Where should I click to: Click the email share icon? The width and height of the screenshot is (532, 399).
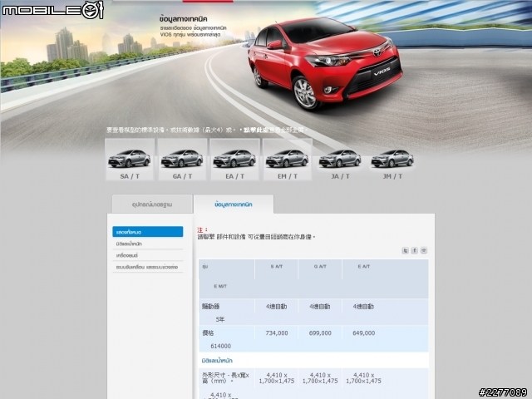(x=423, y=250)
